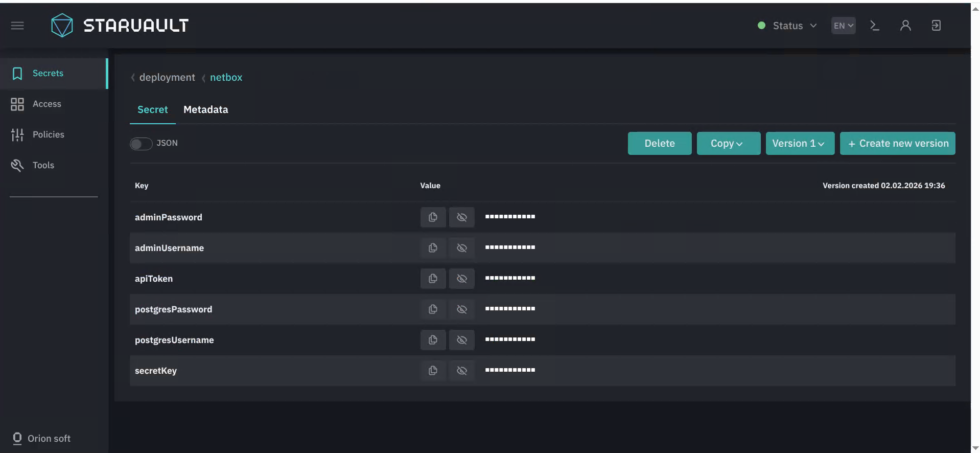Viewport: 980px width, 453px height.
Task: Open the user profile icon
Action: pyautogui.click(x=905, y=26)
